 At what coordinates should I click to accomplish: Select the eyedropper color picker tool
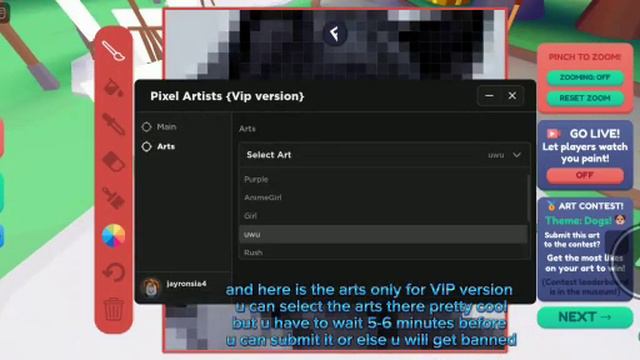coord(113,124)
